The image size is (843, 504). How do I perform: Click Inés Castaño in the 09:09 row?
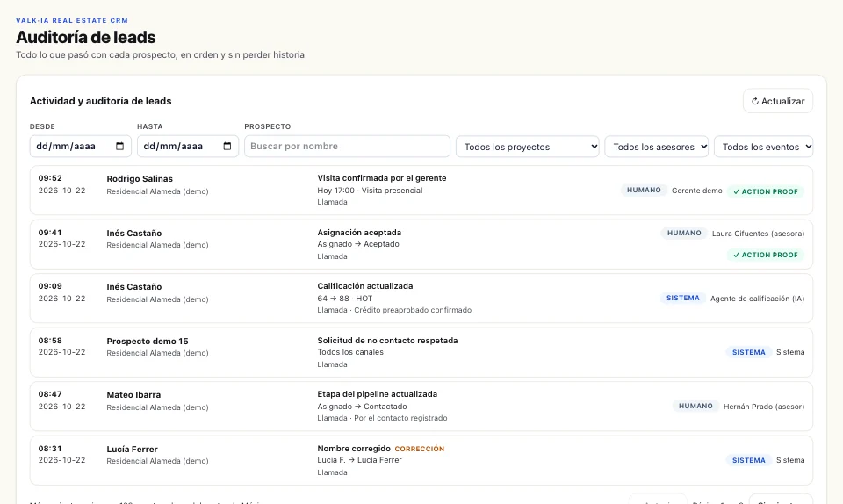(x=133, y=287)
